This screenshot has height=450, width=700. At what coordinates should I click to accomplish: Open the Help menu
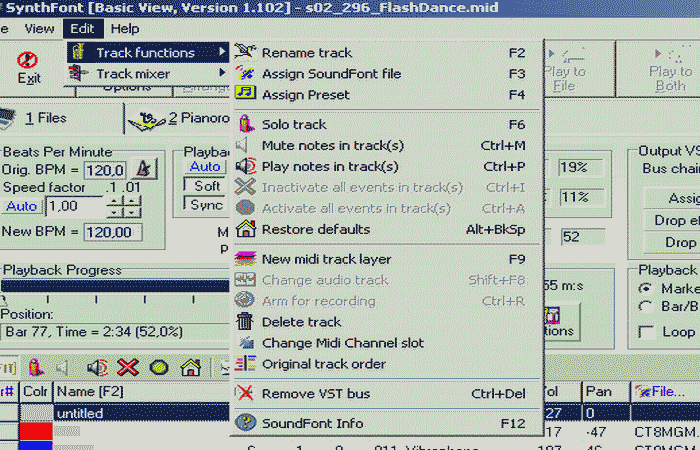(x=125, y=29)
